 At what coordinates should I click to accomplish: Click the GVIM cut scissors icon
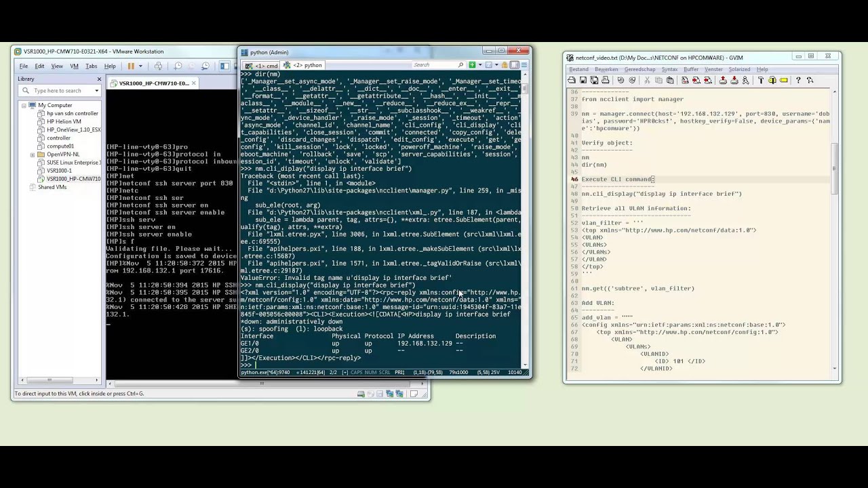647,80
